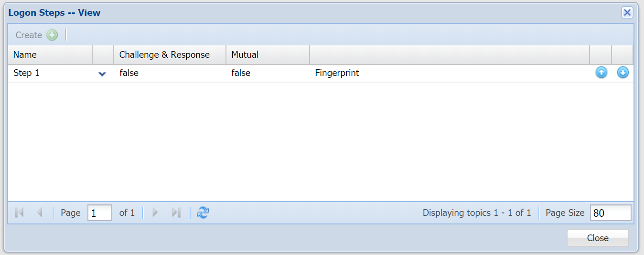The width and height of the screenshot is (644, 255).
Task: Click the Fingerprint cell in Step 1
Action: pos(337,73)
